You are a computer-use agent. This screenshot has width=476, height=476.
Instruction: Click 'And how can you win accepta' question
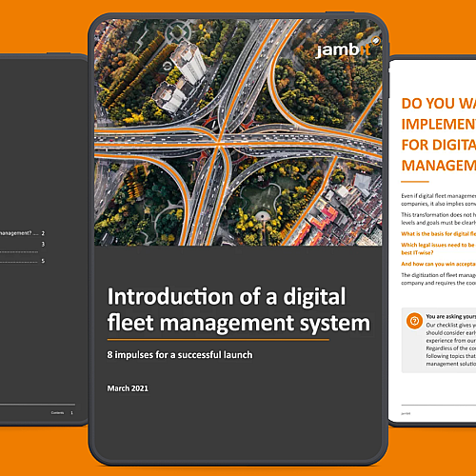(x=439, y=264)
